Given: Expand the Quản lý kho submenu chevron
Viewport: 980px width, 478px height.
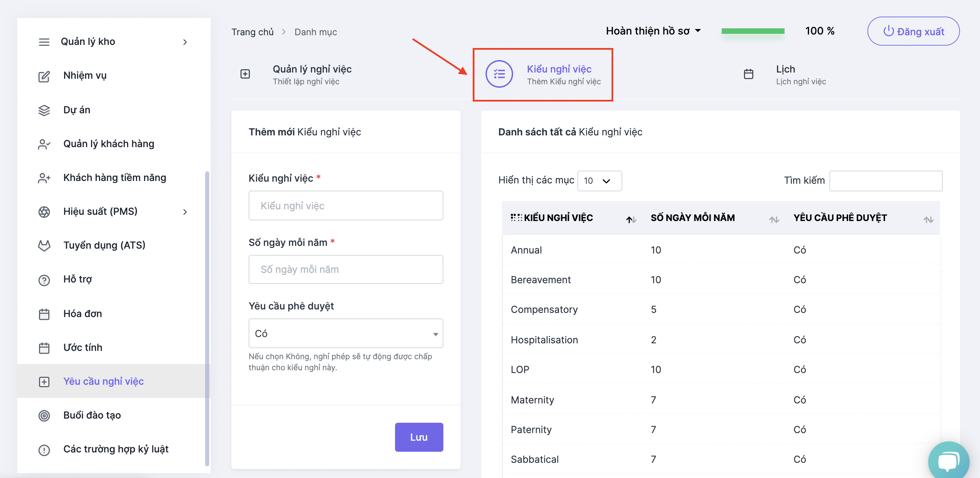Looking at the screenshot, I should pos(185,42).
